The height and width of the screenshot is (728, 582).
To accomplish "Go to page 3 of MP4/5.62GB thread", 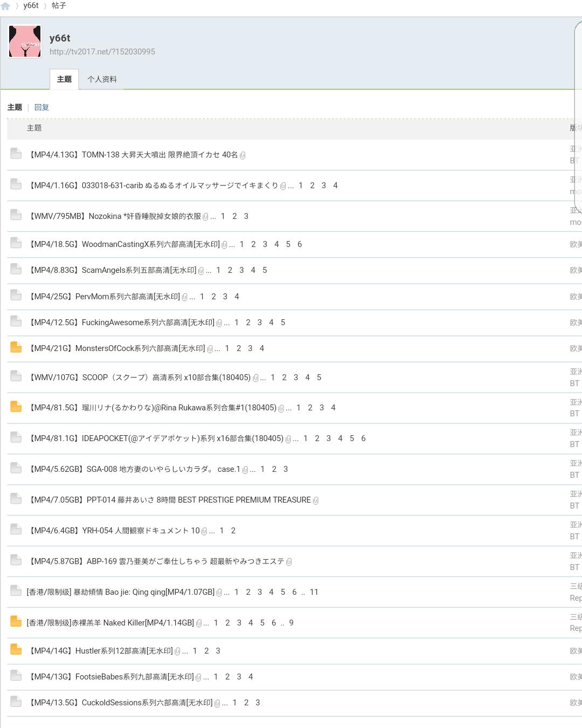I will tap(285, 469).
